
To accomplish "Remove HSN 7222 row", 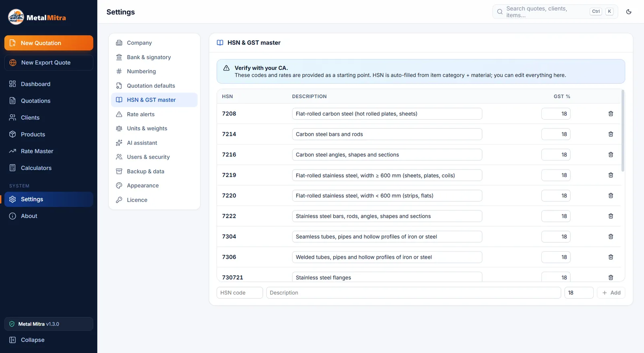I will click(x=611, y=216).
